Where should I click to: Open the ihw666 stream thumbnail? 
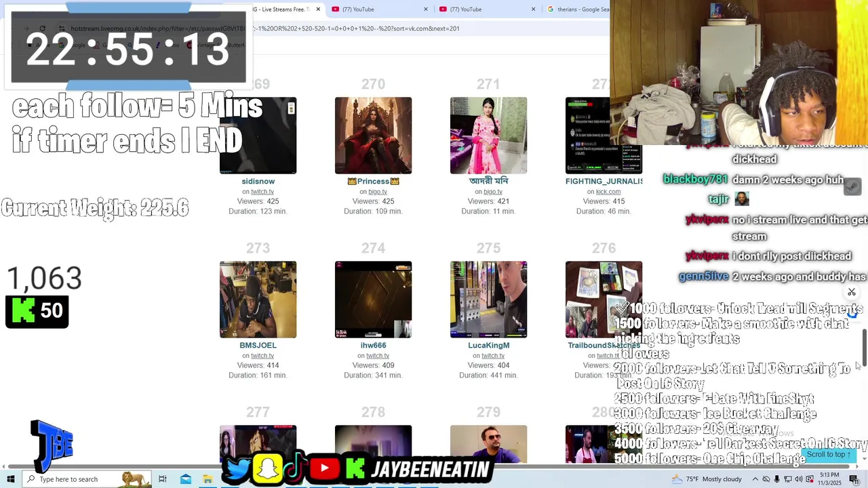point(373,300)
